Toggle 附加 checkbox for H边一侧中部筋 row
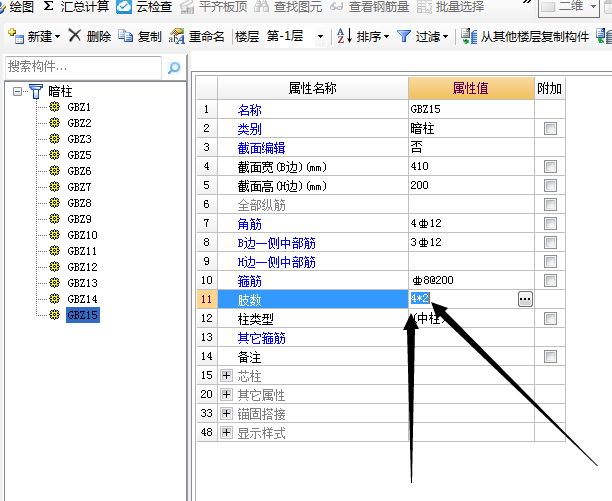The image size is (612, 501). [x=550, y=261]
